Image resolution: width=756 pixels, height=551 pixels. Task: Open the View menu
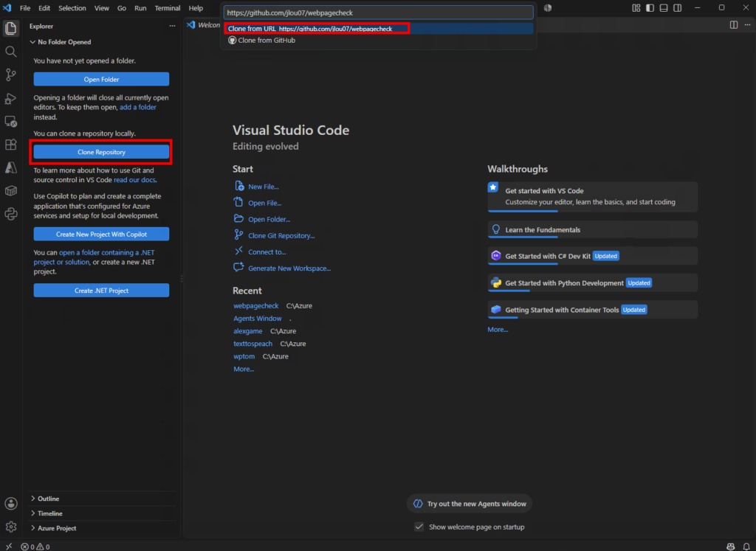pyautogui.click(x=102, y=8)
